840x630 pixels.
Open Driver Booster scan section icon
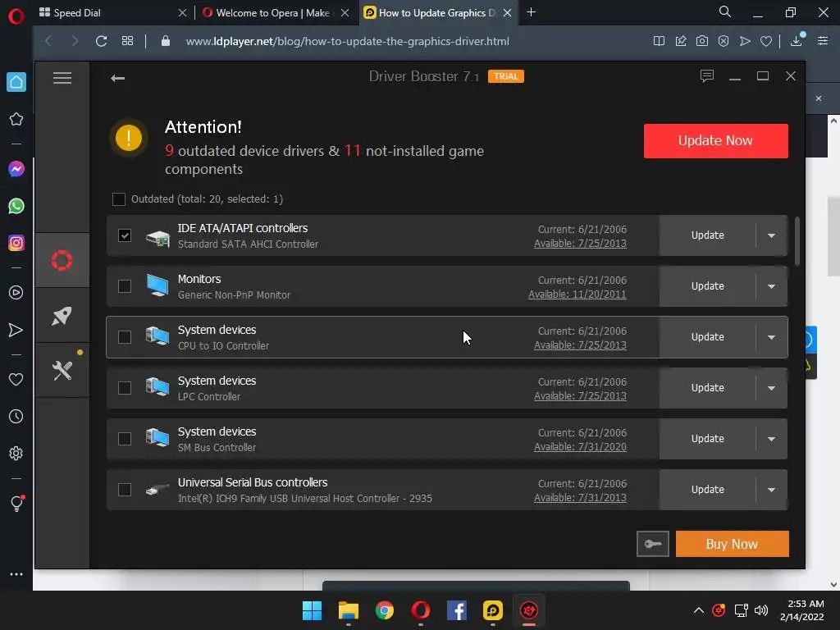(x=62, y=260)
